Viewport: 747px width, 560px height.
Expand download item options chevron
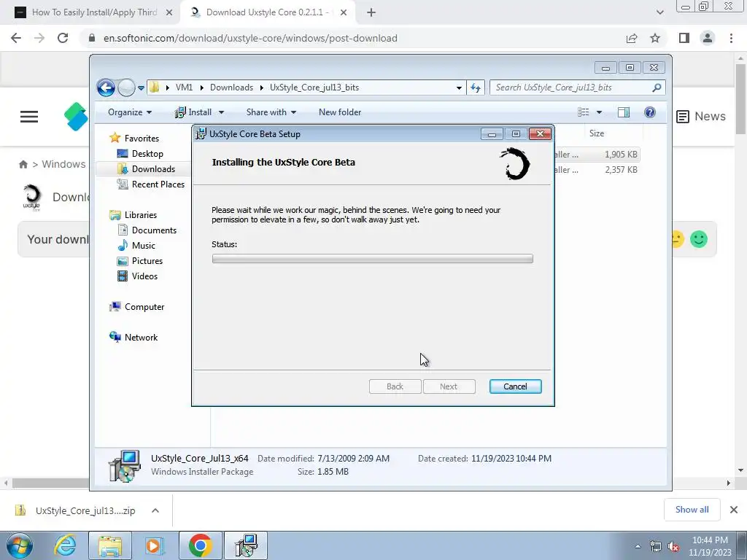point(155,510)
